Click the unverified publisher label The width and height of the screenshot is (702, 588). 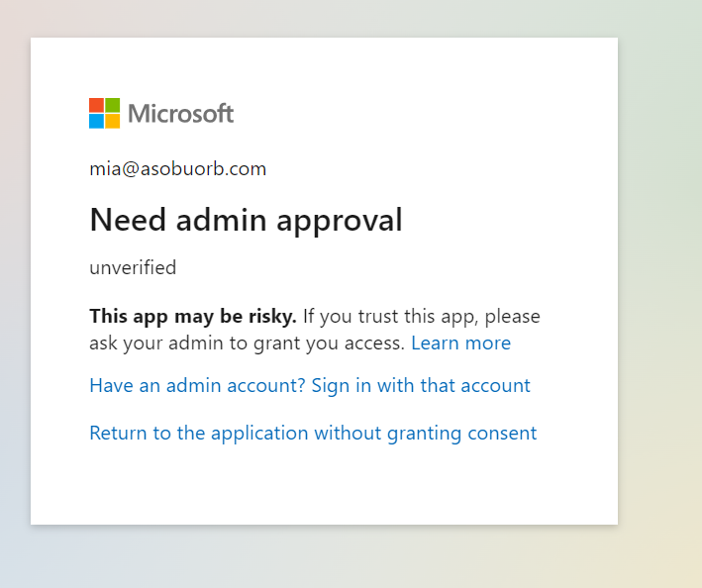[x=133, y=267]
